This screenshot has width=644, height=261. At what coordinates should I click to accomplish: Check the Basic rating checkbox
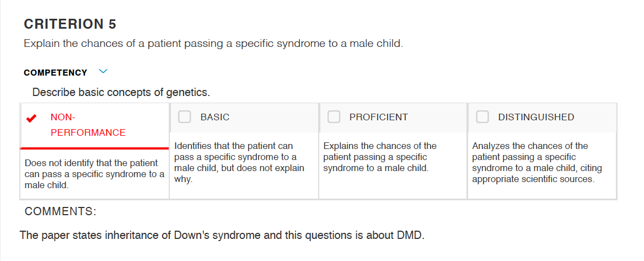tap(184, 117)
